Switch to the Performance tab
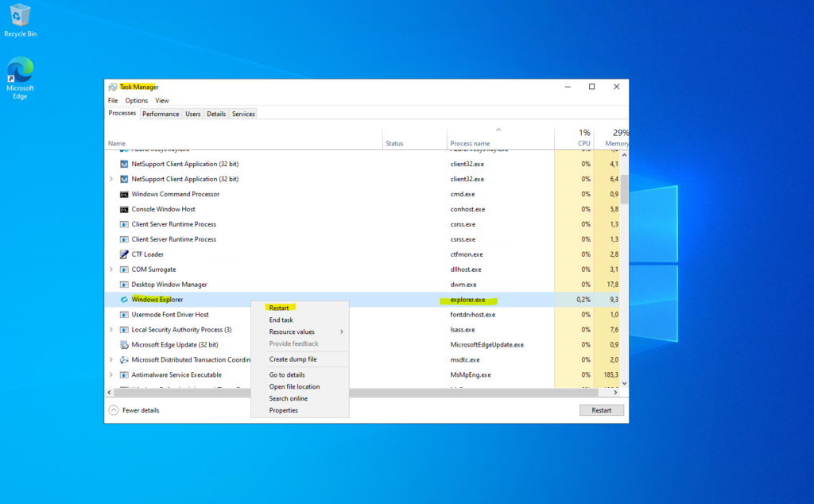This screenshot has width=814, height=504. point(161,114)
